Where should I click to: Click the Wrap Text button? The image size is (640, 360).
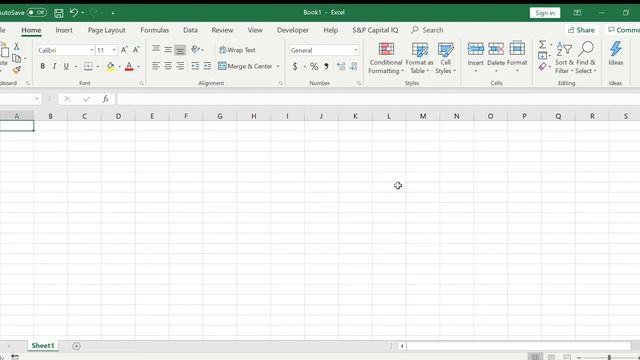pyautogui.click(x=237, y=50)
